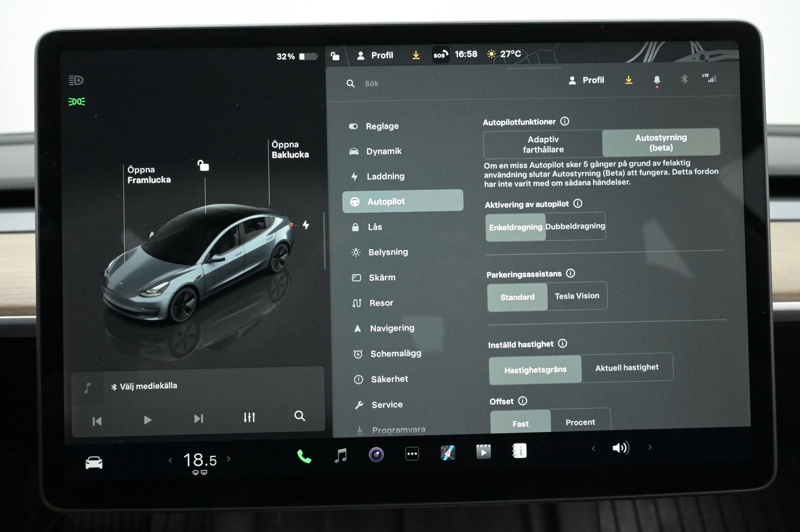Select Hastighetsgräns set speed
Image resolution: width=800 pixels, height=532 pixels.
(535, 369)
